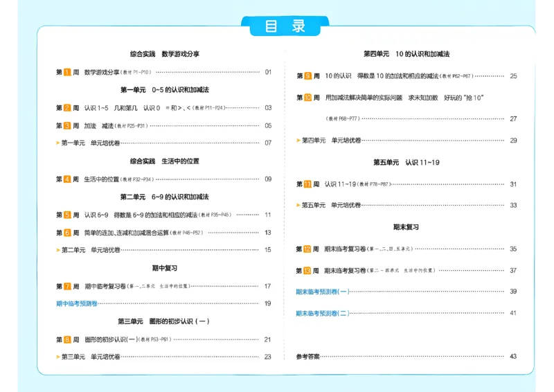Click the orange week 12 badge

click(x=307, y=249)
